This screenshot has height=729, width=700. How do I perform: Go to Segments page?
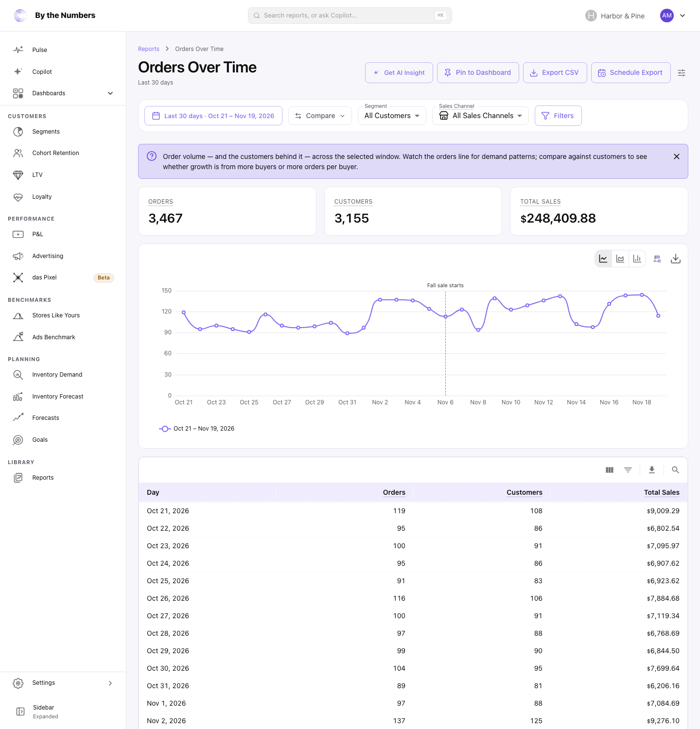63,132
